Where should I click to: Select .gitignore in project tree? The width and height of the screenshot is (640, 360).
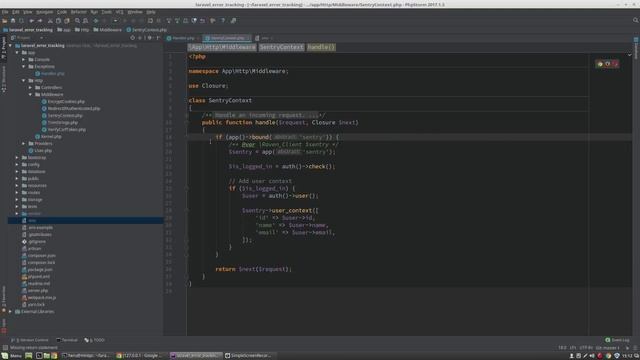point(34,242)
